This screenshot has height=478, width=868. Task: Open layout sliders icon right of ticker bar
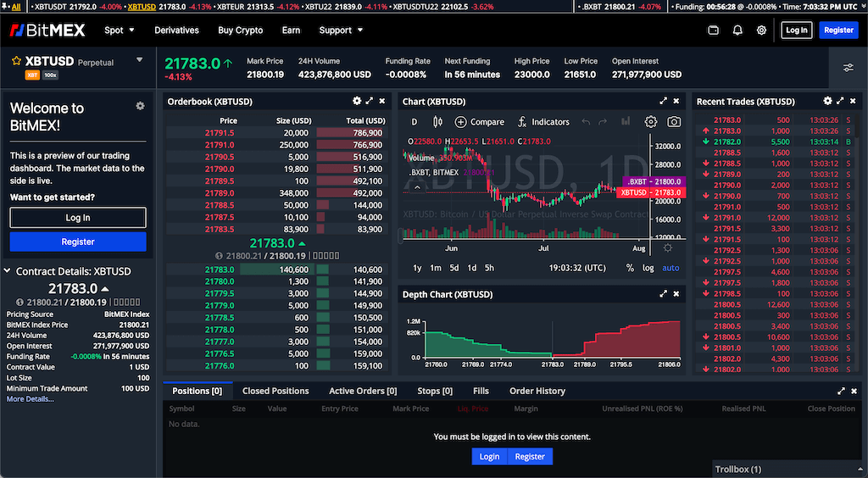(848, 68)
